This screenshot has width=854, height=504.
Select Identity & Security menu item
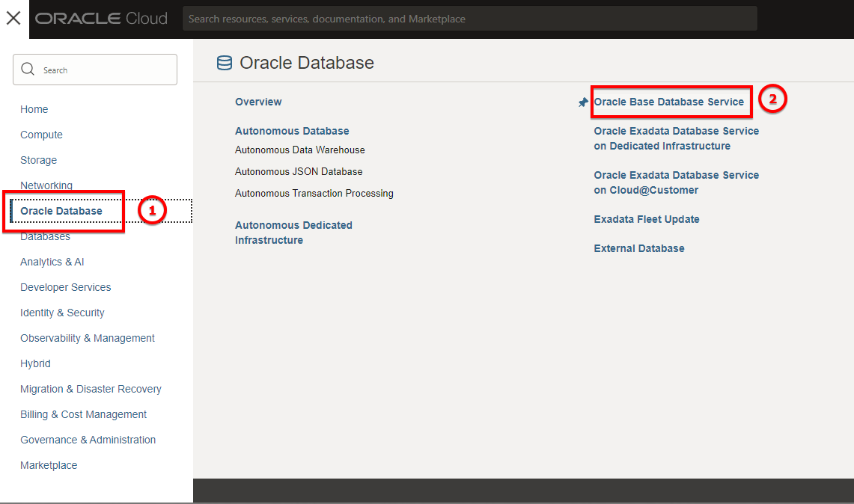pyautogui.click(x=63, y=313)
